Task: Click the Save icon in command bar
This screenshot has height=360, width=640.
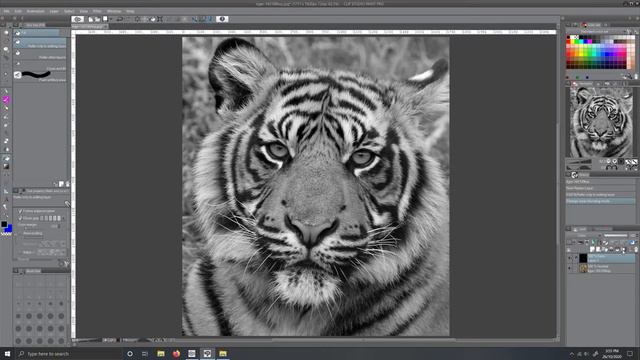Action: (105, 19)
